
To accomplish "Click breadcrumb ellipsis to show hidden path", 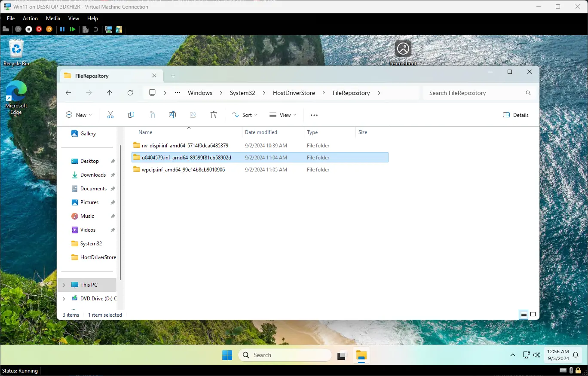I will point(178,93).
